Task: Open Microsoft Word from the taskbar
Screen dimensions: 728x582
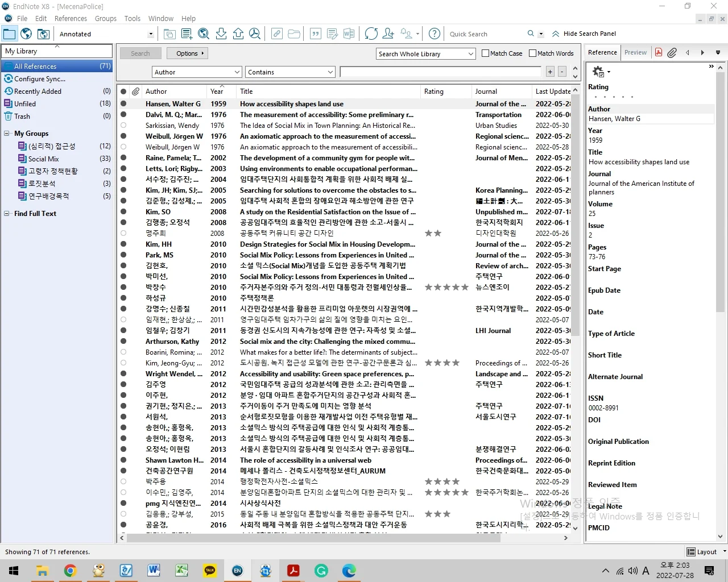Action: point(154,571)
